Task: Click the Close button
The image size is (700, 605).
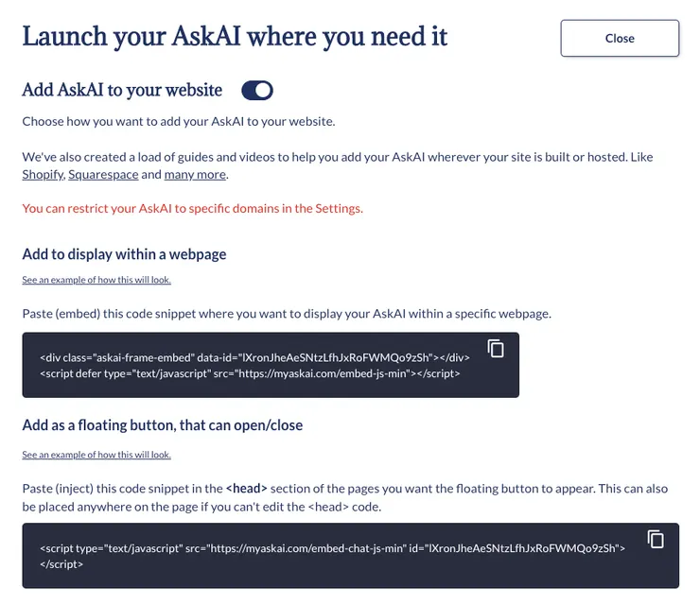Action: [620, 39]
